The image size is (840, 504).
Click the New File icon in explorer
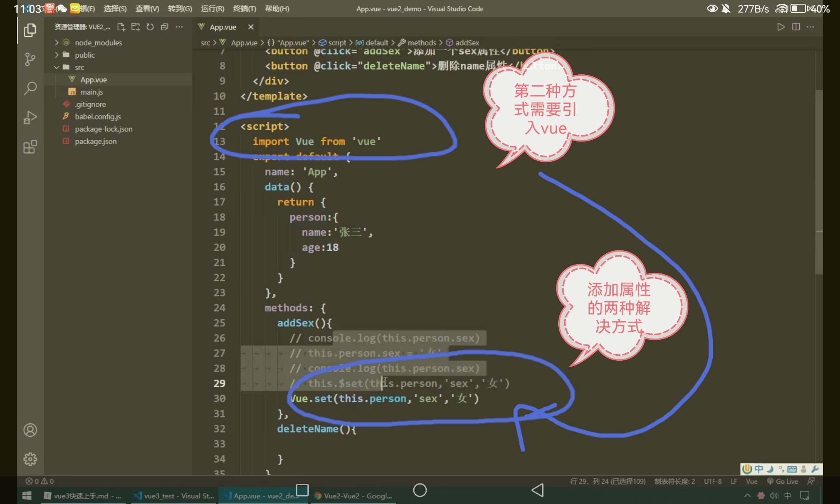pos(121,27)
